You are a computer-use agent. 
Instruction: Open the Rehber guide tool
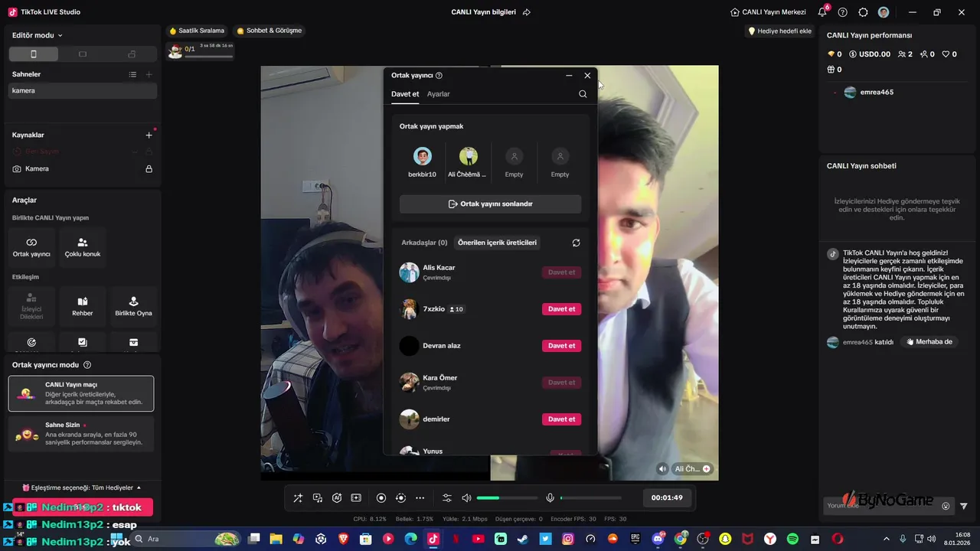pos(83,306)
